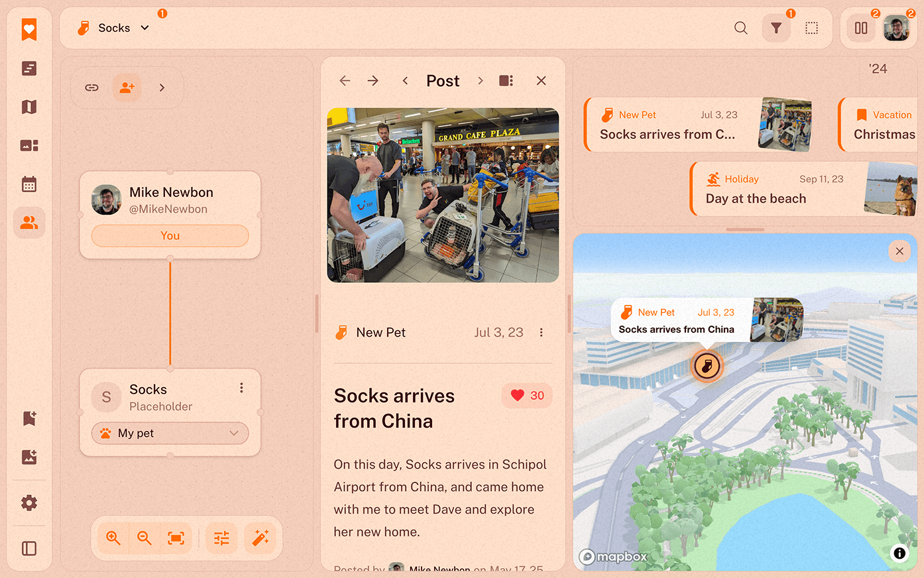Screen dimensions: 924x578
Task: Like the Socks arrives from China post
Action: (x=526, y=395)
